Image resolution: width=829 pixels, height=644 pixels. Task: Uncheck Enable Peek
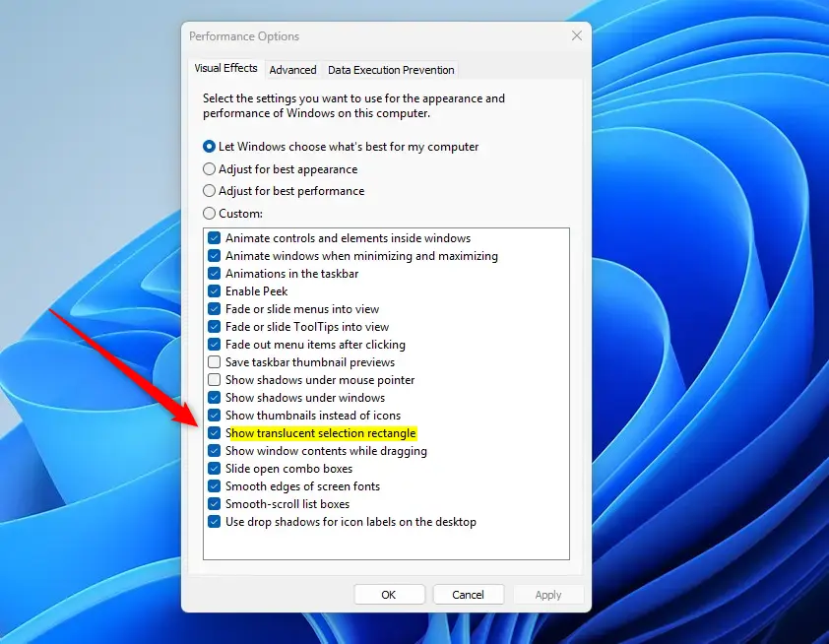point(214,291)
